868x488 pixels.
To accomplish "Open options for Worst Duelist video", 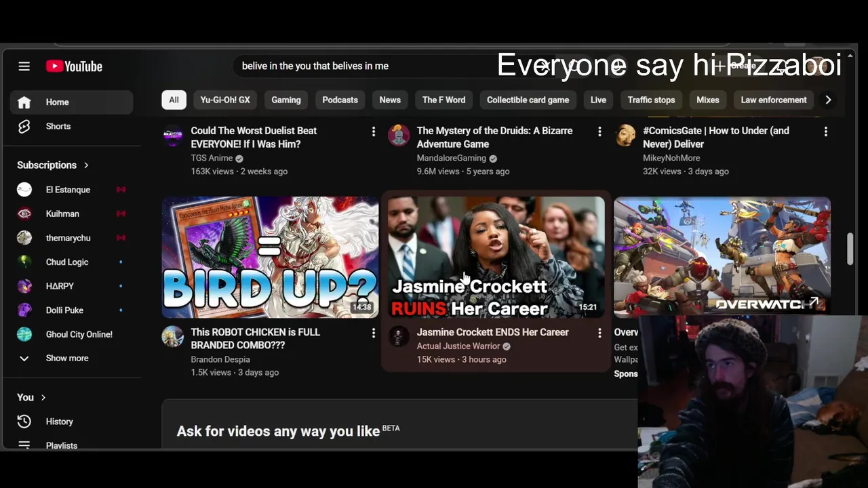I will [373, 131].
